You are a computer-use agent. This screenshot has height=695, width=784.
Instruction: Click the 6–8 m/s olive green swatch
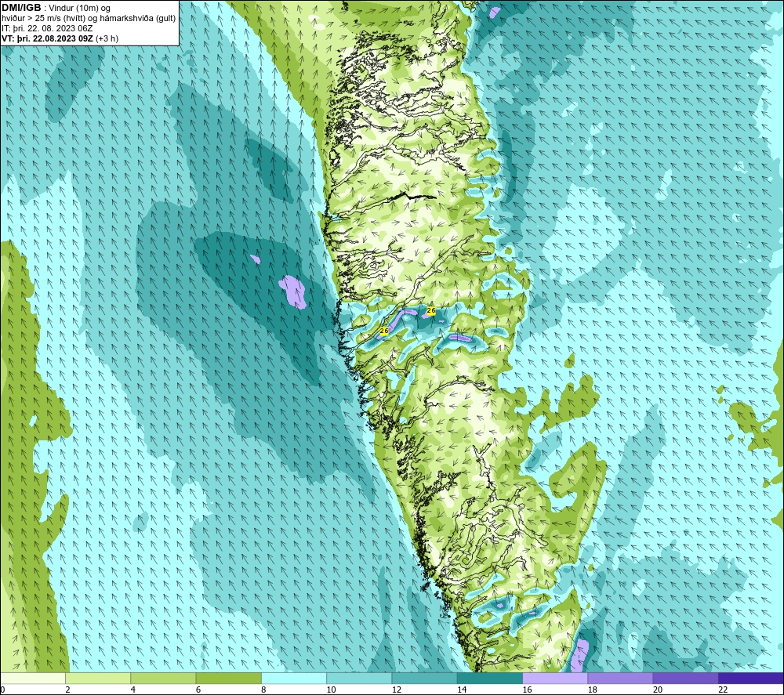click(228, 678)
